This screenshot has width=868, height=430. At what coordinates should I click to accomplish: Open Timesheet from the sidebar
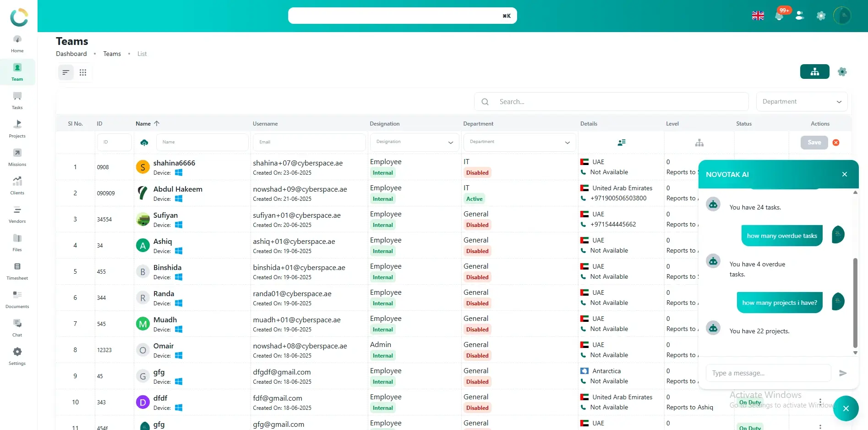click(17, 271)
